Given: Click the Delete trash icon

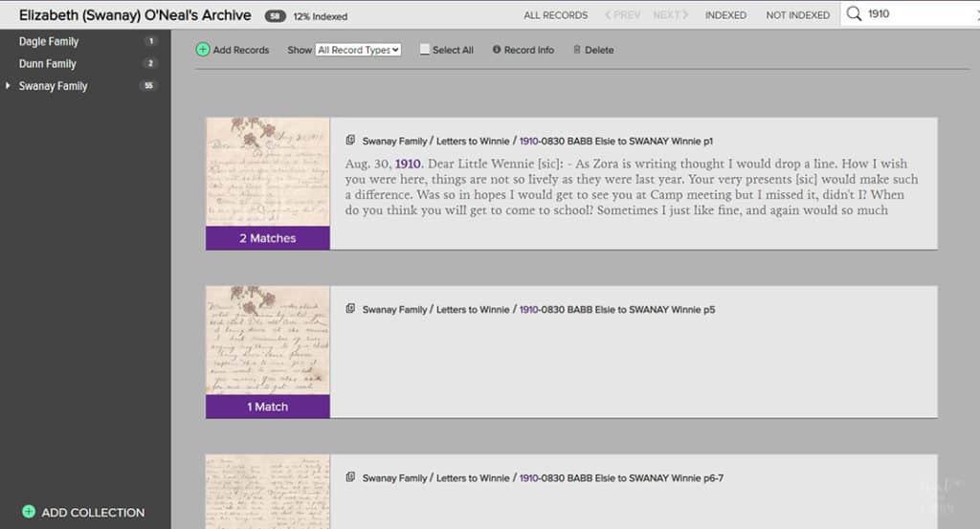Looking at the screenshot, I should pos(577,50).
